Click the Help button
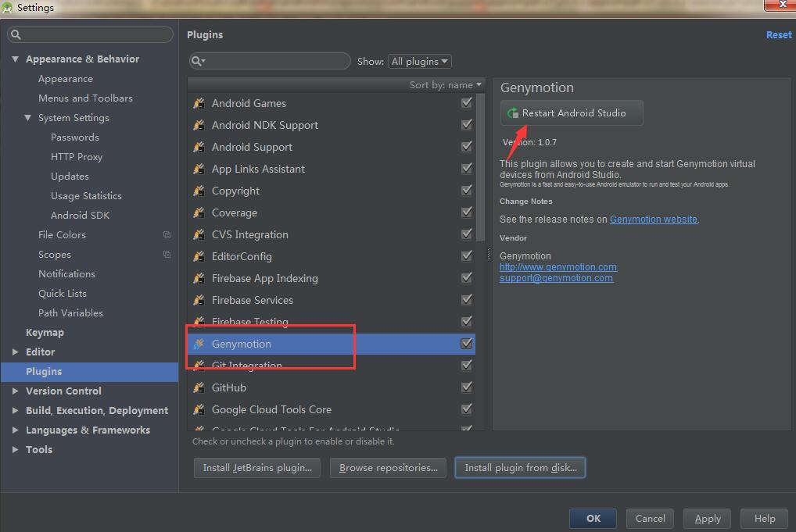Image resolution: width=796 pixels, height=532 pixels. point(765,518)
